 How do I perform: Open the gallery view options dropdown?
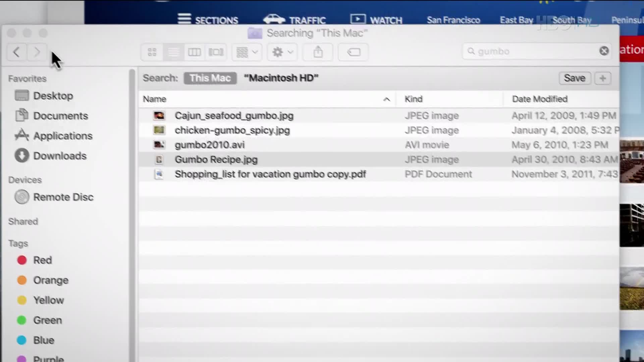[246, 52]
